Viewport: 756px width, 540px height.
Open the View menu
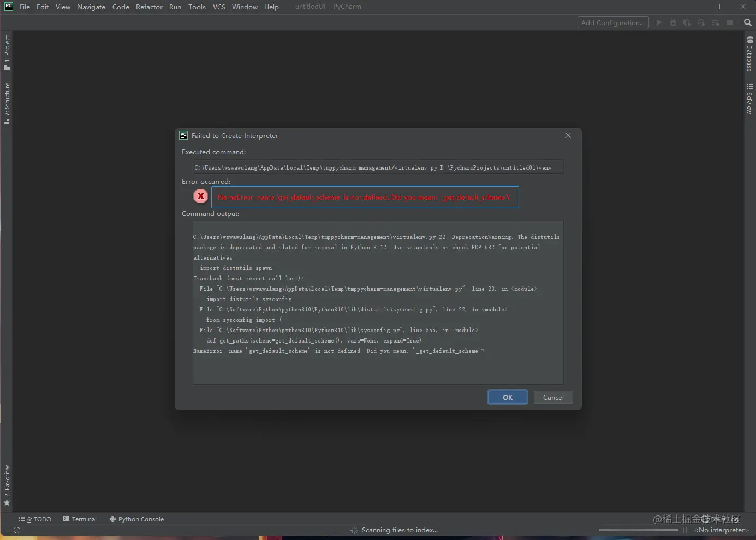click(63, 7)
